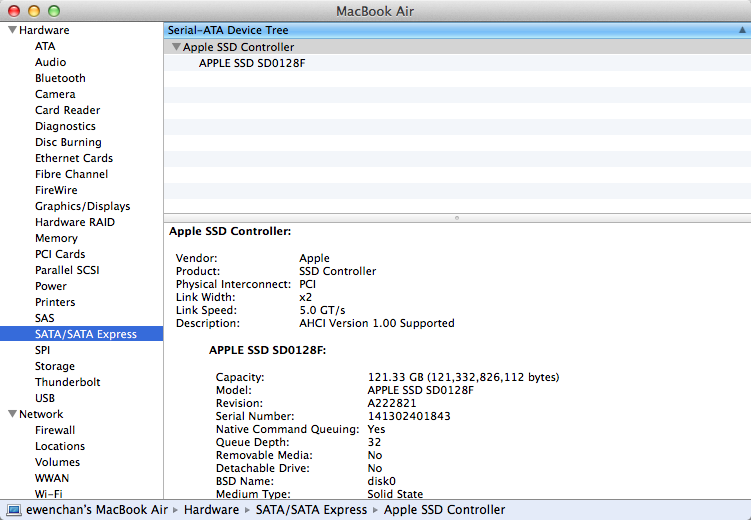Viewport: 751px width, 520px height.
Task: Click ewenchan's MacBook Air in path bar
Action: (97, 510)
